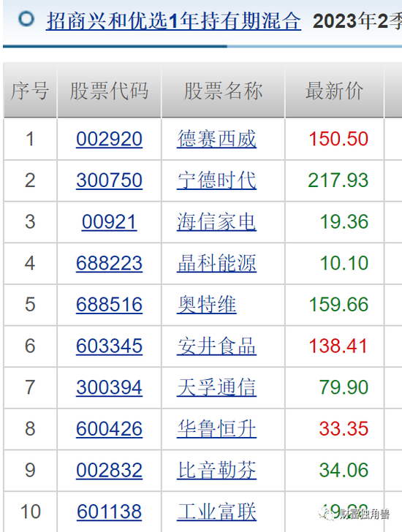Click stock code 002832

[x=109, y=471]
